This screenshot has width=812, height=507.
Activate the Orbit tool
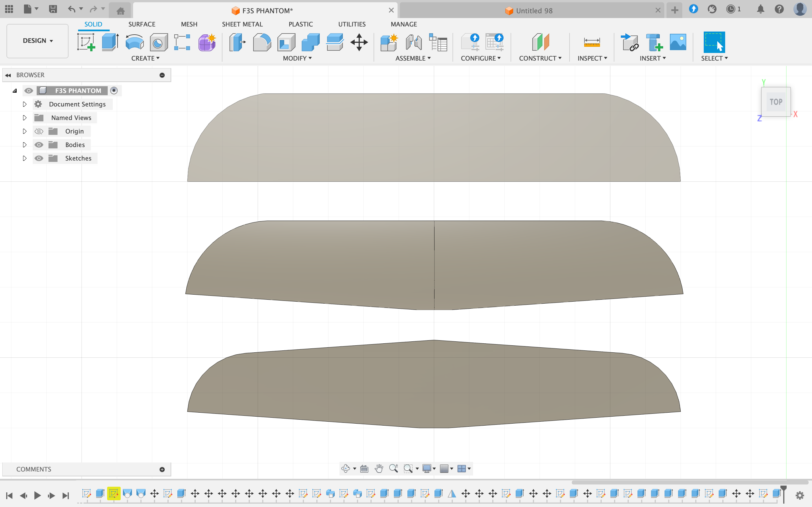(346, 468)
